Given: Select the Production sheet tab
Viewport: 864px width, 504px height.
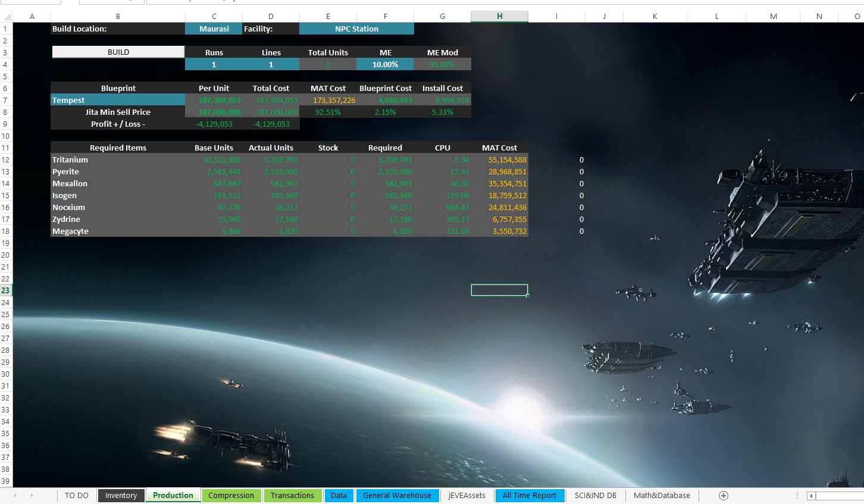Looking at the screenshot, I should click(173, 496).
